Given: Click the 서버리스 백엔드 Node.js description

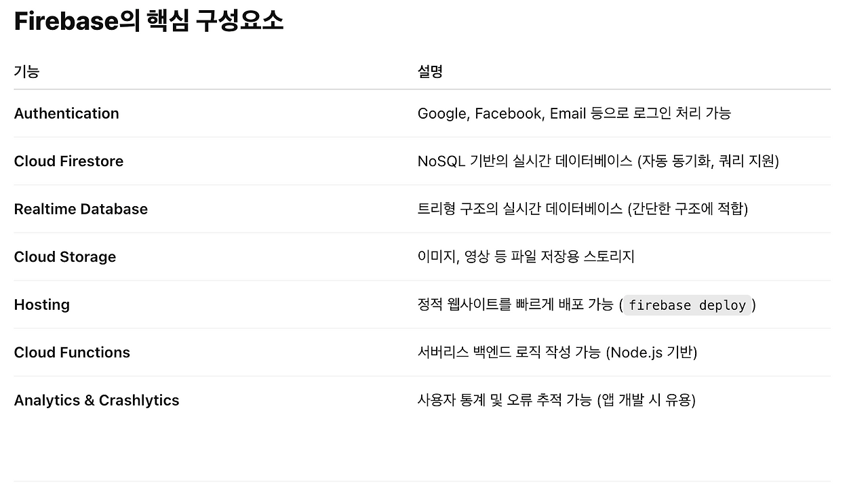Looking at the screenshot, I should (x=557, y=353).
